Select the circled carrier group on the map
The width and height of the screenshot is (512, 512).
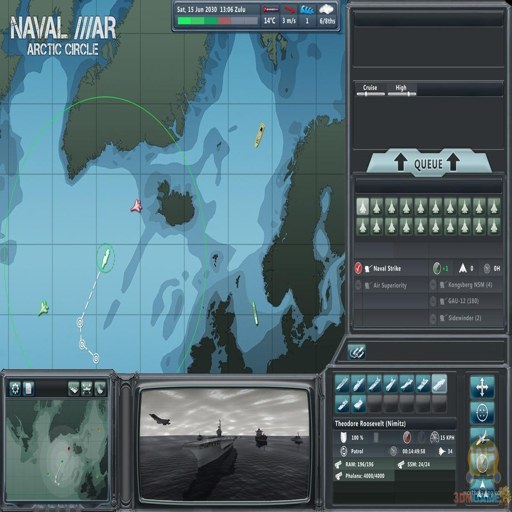tap(105, 258)
